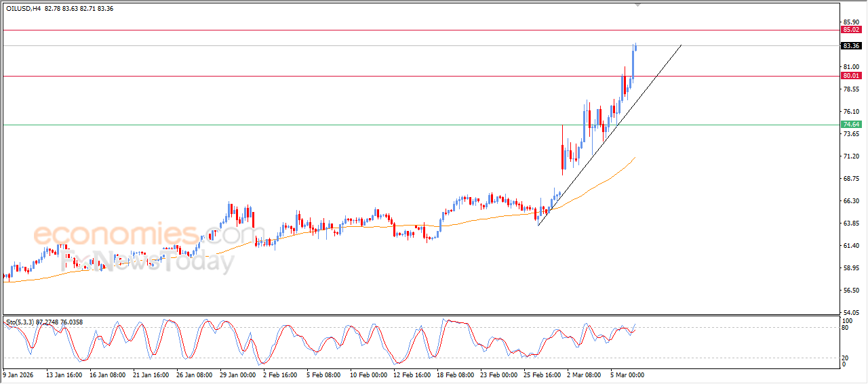868x384 pixels.
Task: Click the chart shift triangle marker at top
Action: (x=637, y=5)
